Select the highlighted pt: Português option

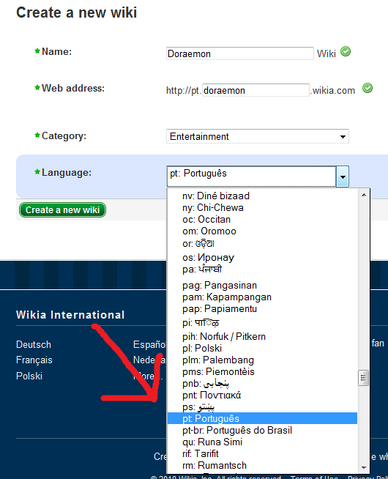262,419
